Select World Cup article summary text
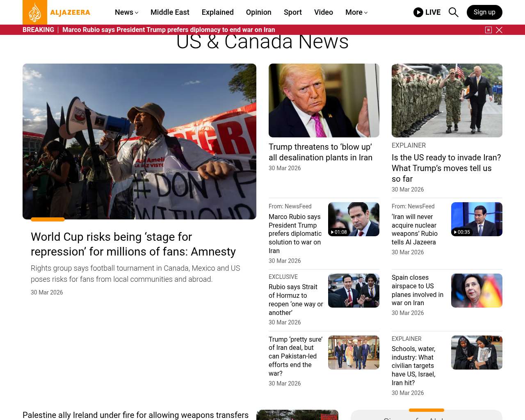The width and height of the screenshot is (525, 420). (135, 274)
